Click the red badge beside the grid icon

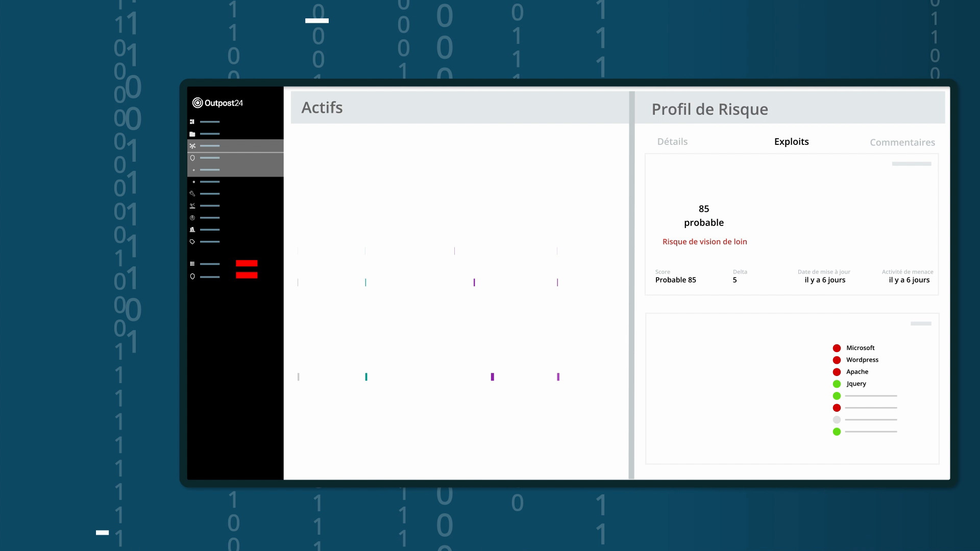(247, 263)
